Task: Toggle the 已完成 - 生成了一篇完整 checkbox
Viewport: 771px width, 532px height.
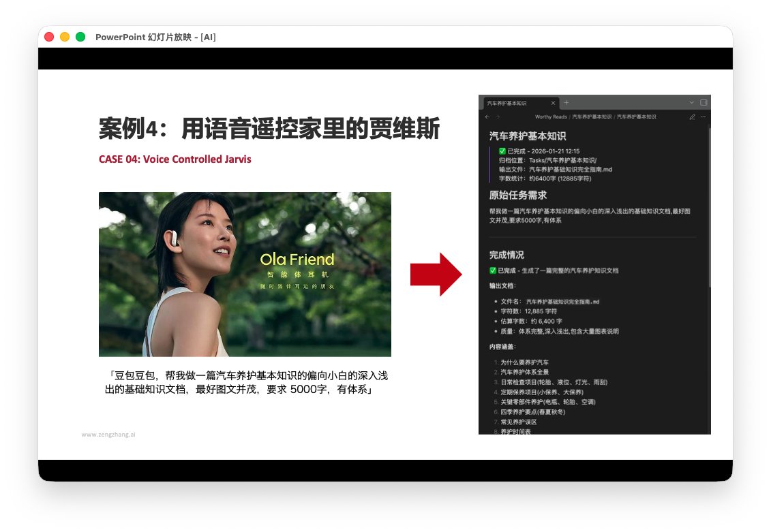Action: [x=493, y=270]
